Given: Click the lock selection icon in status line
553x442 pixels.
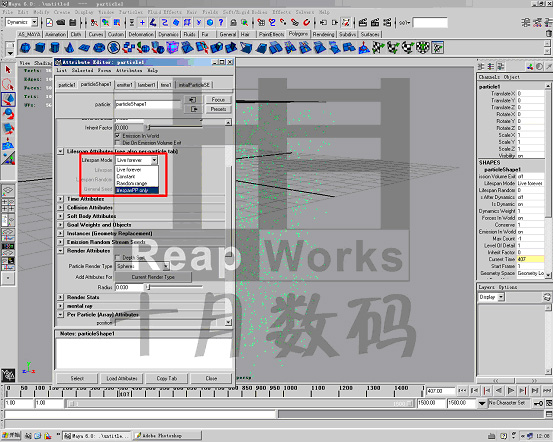Looking at the screenshot, I should point(233,23).
